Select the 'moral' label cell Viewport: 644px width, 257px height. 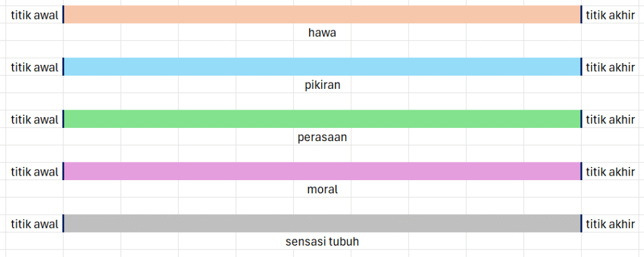[x=322, y=189]
